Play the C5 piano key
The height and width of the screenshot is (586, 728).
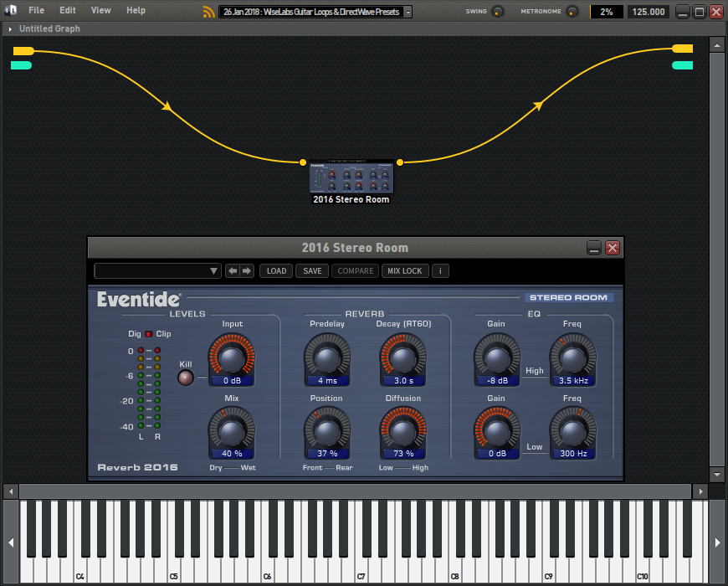tap(173, 571)
